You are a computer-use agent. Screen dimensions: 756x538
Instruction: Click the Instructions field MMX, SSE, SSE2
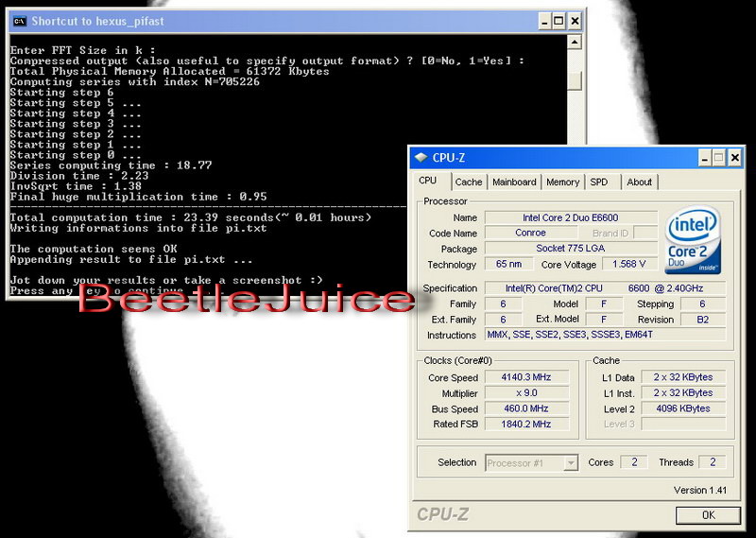(x=605, y=335)
